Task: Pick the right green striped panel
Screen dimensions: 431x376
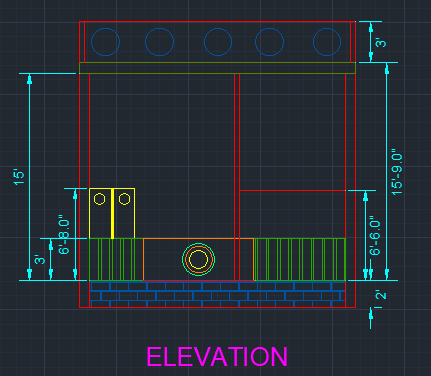Action: 300,259
